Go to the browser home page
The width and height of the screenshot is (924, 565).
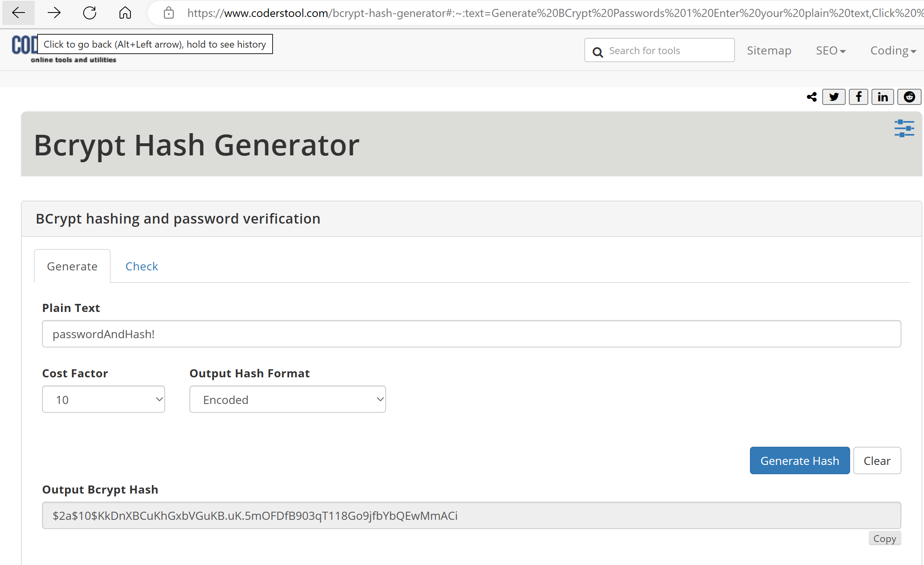(125, 13)
